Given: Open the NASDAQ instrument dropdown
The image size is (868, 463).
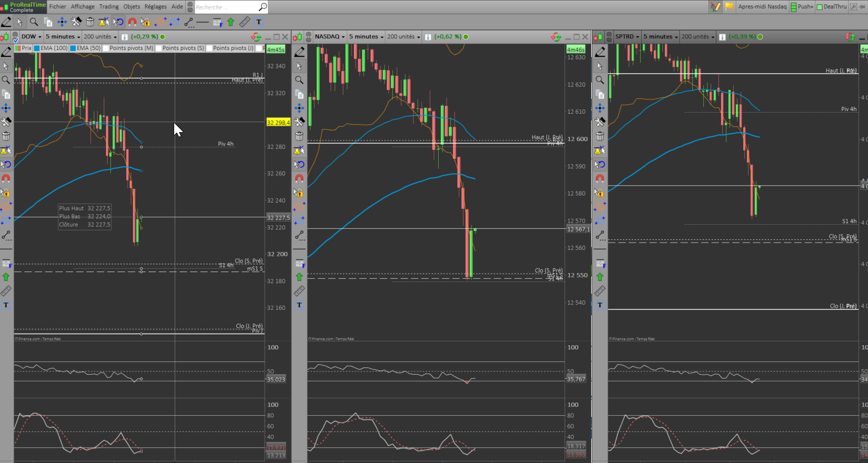Looking at the screenshot, I should point(329,37).
